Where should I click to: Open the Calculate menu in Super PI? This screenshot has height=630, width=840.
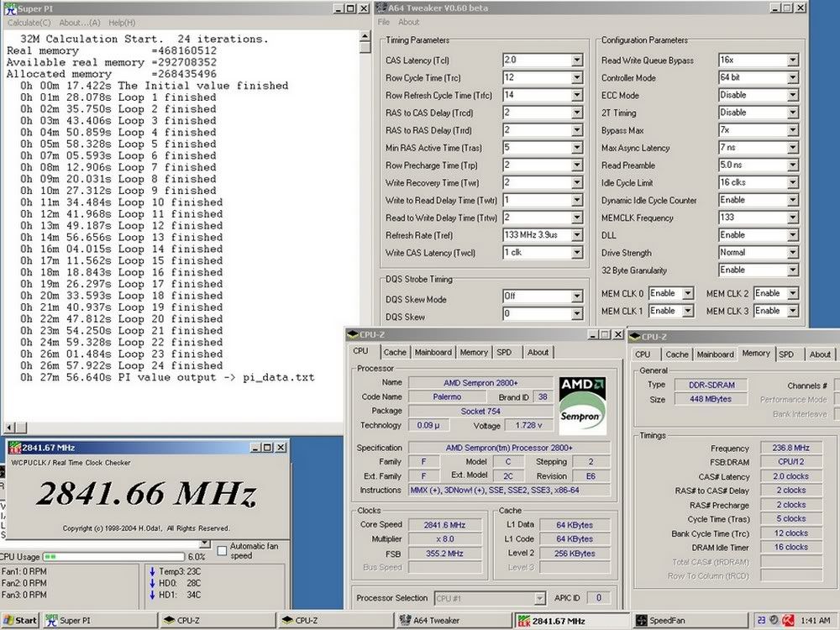[29, 23]
